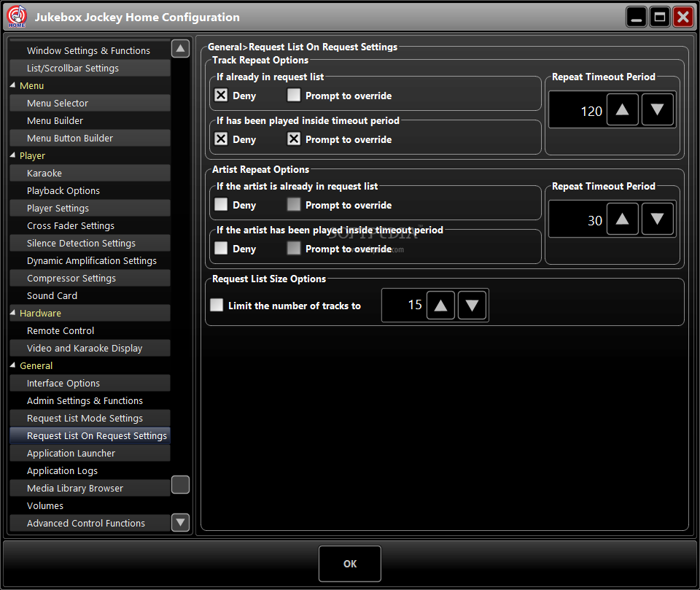Open Dynamic Amplification Settings
700x590 pixels.
[90, 260]
